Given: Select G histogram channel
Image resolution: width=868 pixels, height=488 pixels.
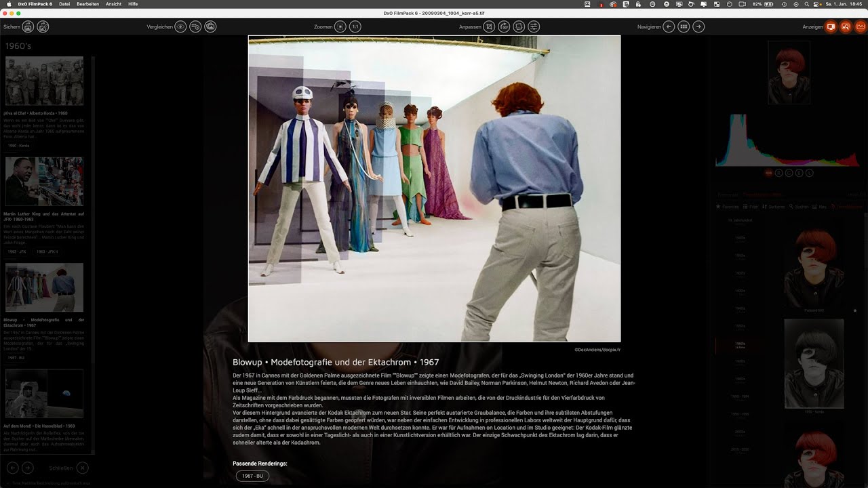Looking at the screenshot, I should pos(789,173).
